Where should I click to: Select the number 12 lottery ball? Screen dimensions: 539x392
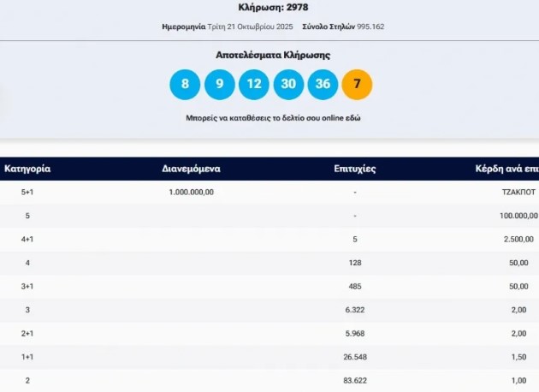pyautogui.click(x=253, y=84)
